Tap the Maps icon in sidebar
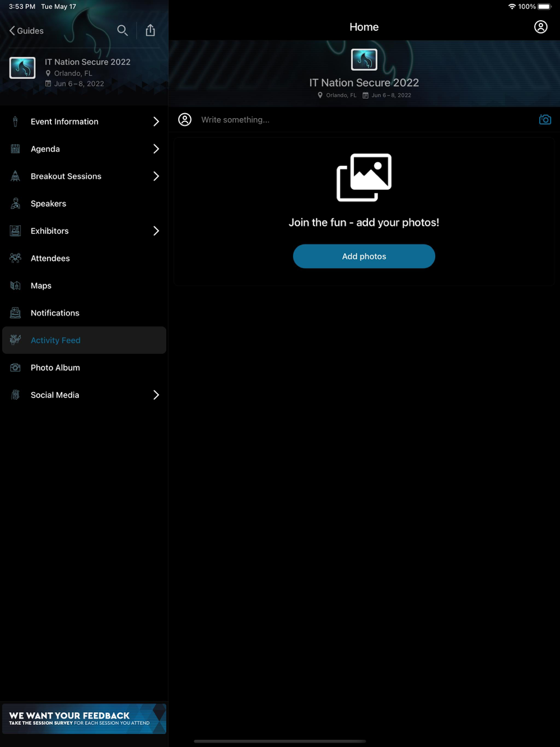 pyautogui.click(x=16, y=286)
